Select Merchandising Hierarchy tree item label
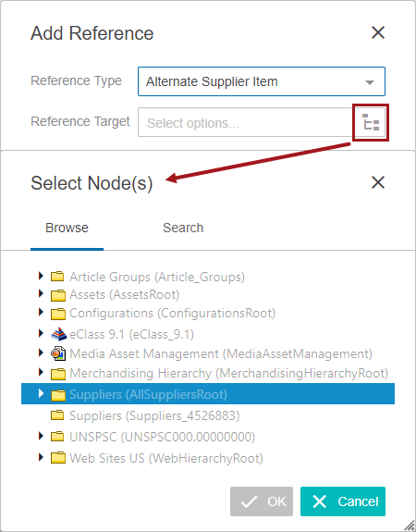This screenshot has width=416, height=532. pyautogui.click(x=229, y=373)
